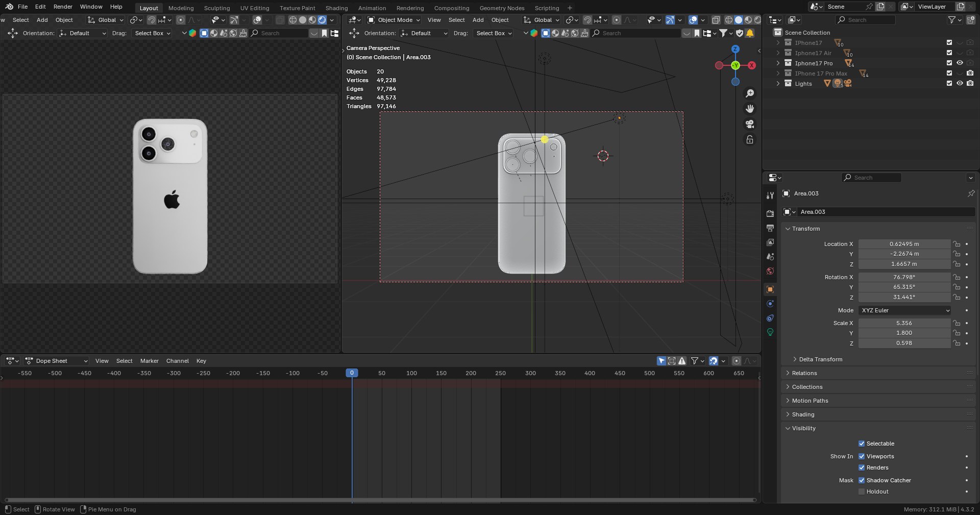Click the yellow bell icon in viewport header
This screenshot has width=980, height=515.
(x=750, y=33)
